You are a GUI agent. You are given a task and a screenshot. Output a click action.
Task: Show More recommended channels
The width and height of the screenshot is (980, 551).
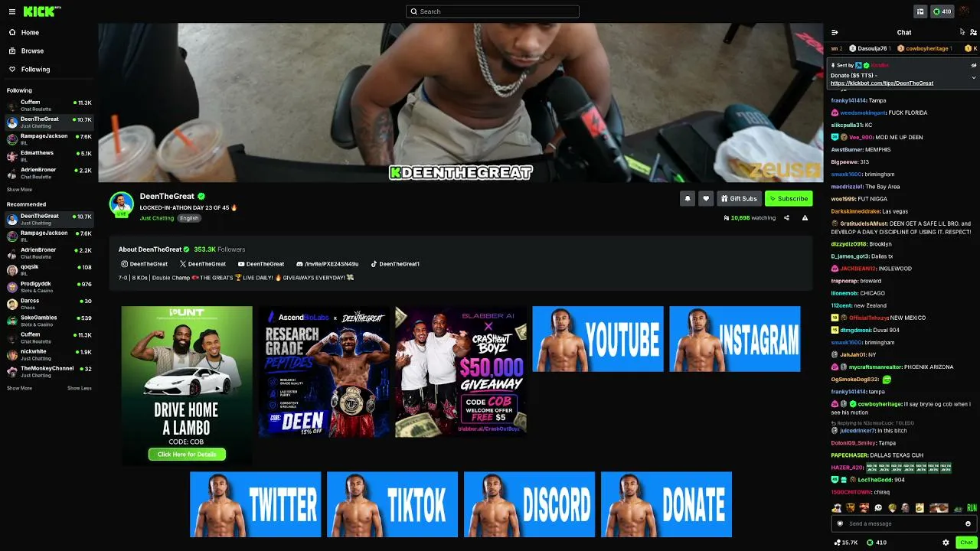(x=19, y=388)
